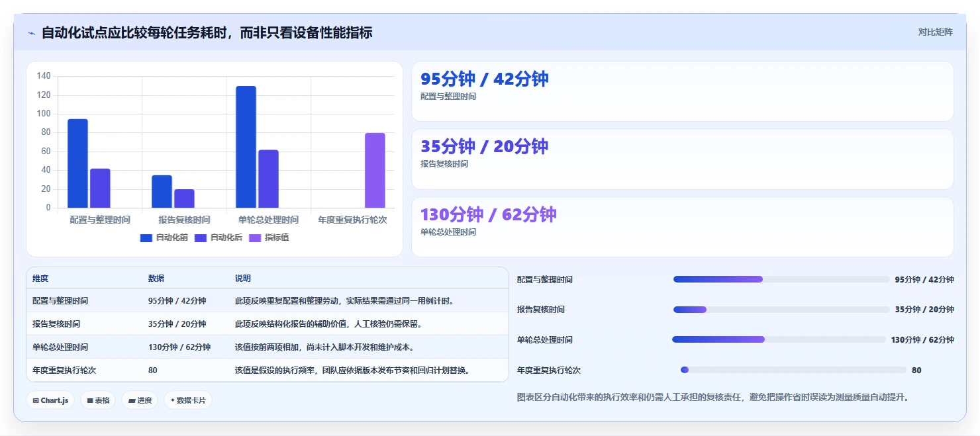This screenshot has width=980, height=436.
Task: Toggle the 自动化后 legend entry
Action: click(218, 238)
